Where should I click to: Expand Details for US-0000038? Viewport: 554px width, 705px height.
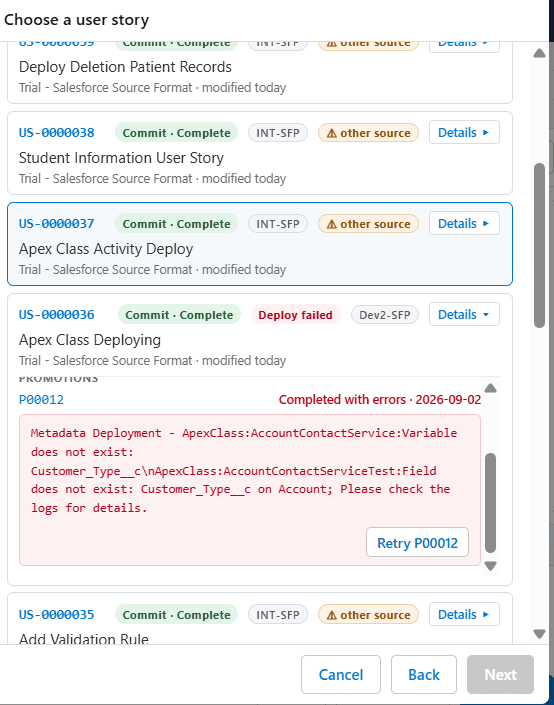(464, 132)
